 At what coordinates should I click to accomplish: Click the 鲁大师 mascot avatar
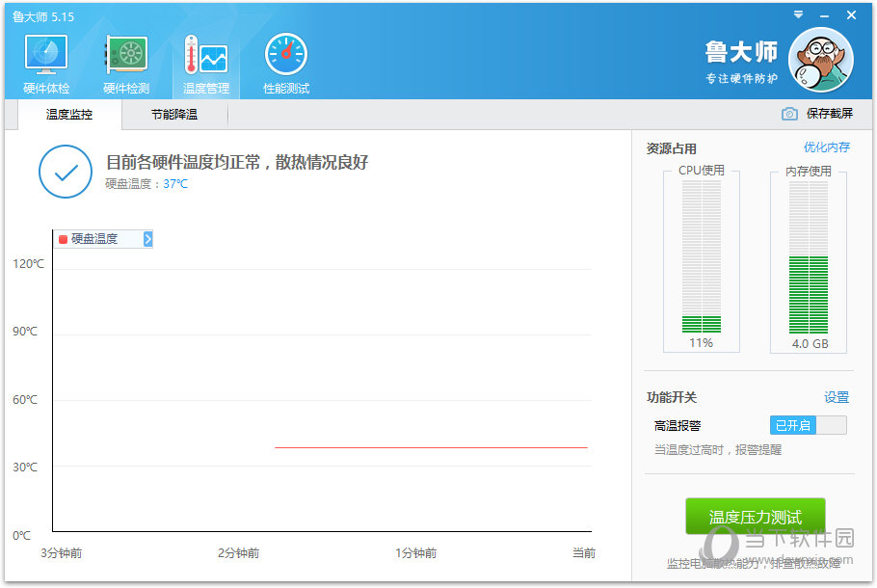click(820, 59)
